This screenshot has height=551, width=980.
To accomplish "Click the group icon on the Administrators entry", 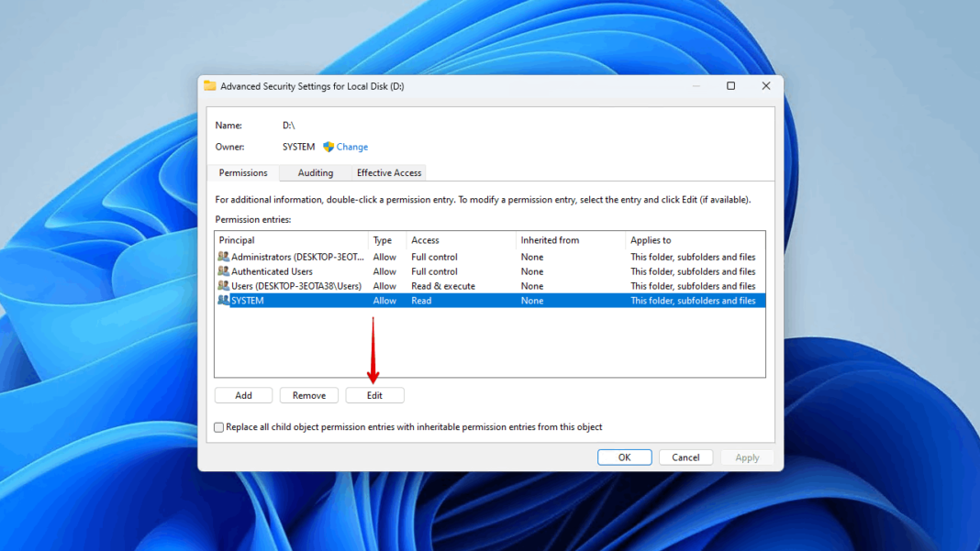I will pyautogui.click(x=223, y=257).
